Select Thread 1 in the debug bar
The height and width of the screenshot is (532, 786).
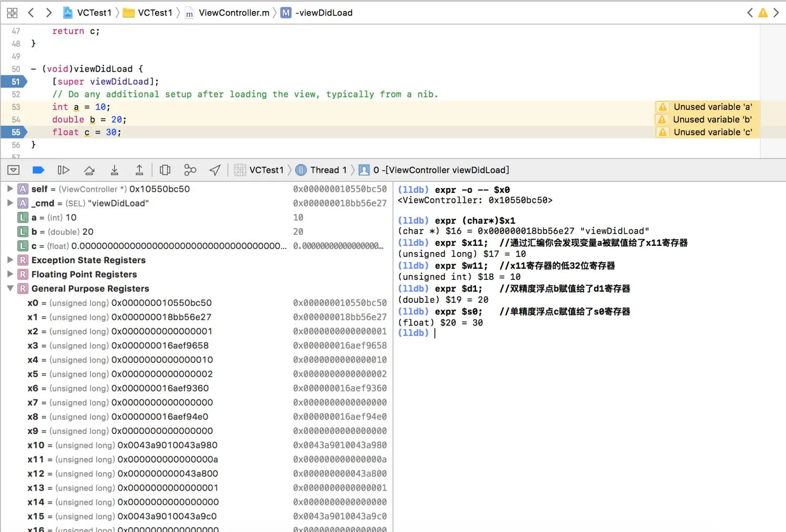pyautogui.click(x=321, y=170)
